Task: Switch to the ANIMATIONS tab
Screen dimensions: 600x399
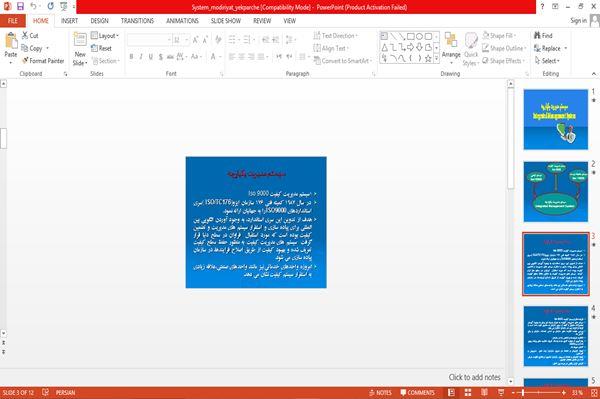Action: pyautogui.click(x=183, y=21)
